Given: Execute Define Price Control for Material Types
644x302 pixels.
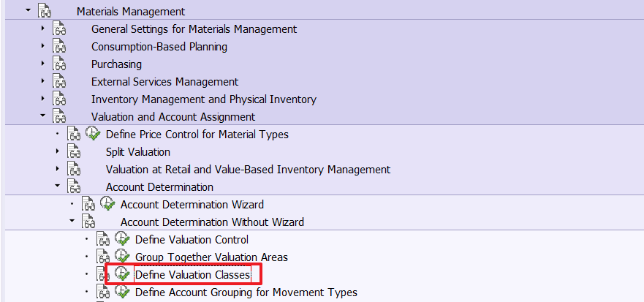Looking at the screenshot, I should coord(93,135).
